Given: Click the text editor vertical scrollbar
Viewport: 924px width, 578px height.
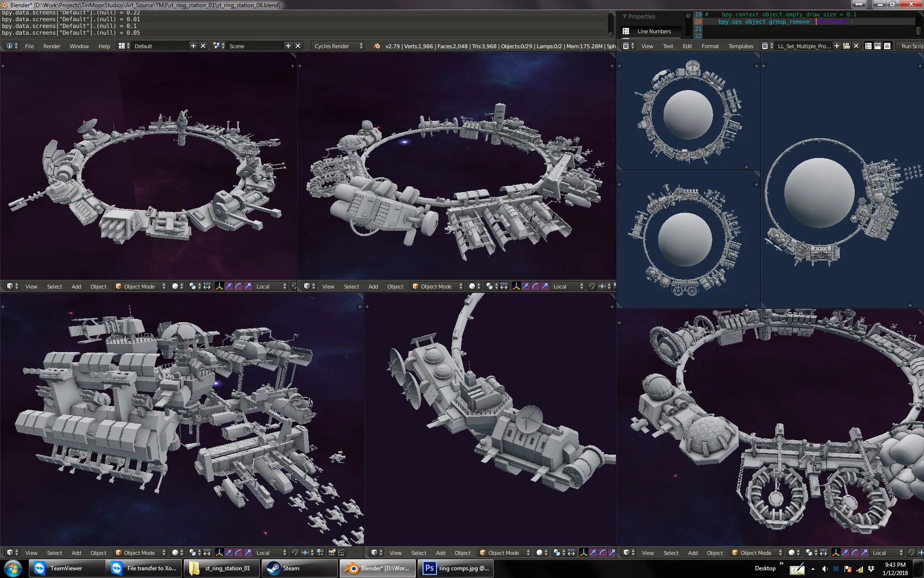Looking at the screenshot, I should 918,30.
